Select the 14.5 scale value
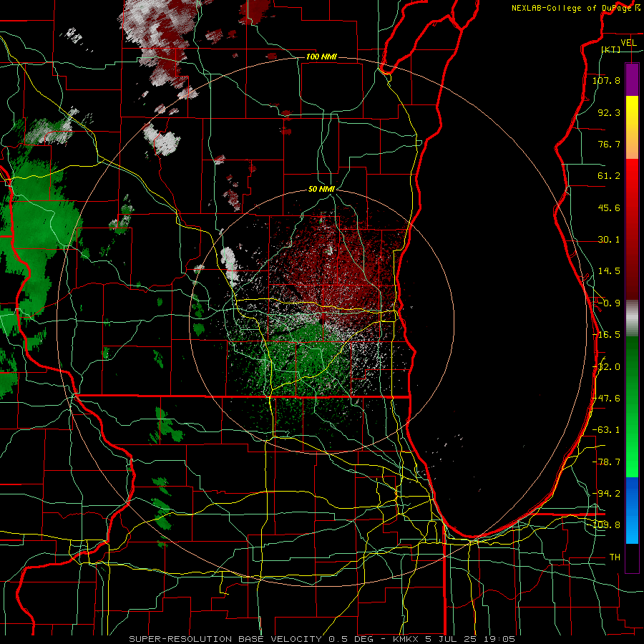Viewport: 644px width, 644px height. pyautogui.click(x=609, y=271)
